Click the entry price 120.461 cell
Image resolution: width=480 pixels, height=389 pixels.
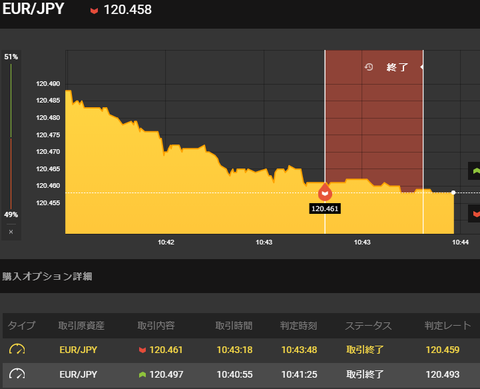[166, 350]
